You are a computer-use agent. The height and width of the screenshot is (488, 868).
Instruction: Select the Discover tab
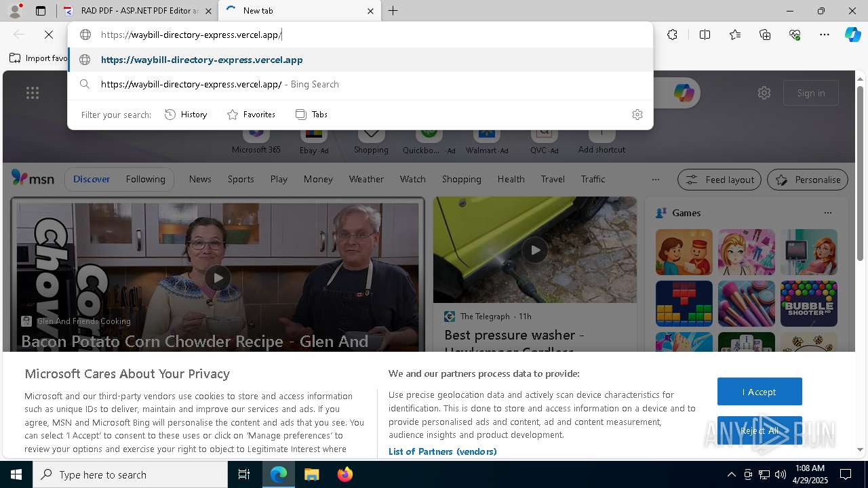[x=92, y=179]
